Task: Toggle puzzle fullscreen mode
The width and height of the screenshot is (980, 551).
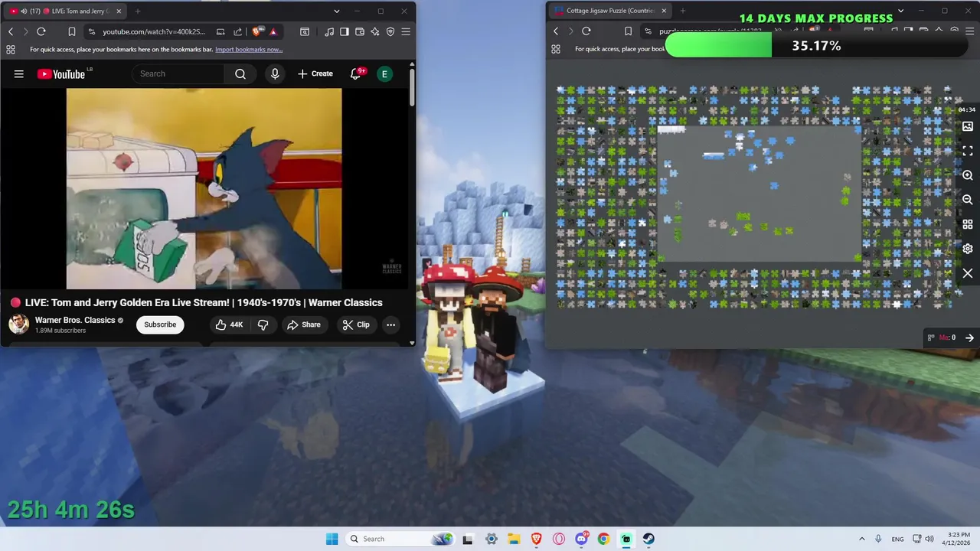Action: (x=968, y=151)
